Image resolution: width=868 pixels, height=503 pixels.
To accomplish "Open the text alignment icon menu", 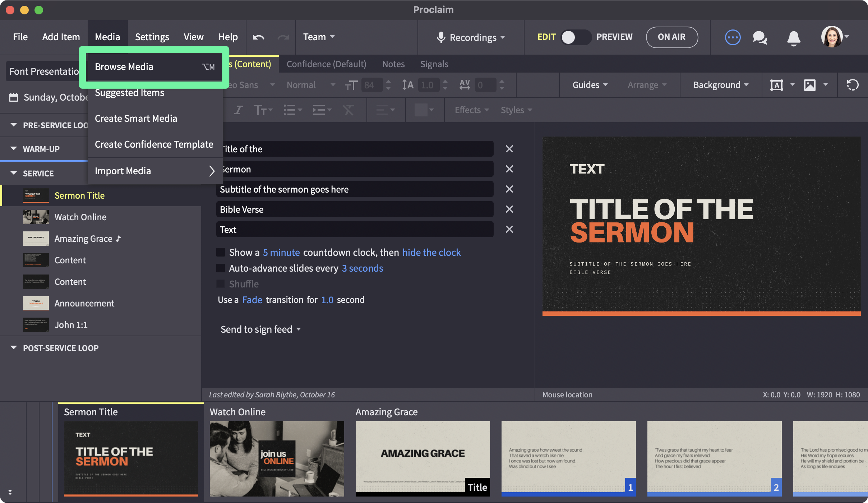I will coord(385,110).
